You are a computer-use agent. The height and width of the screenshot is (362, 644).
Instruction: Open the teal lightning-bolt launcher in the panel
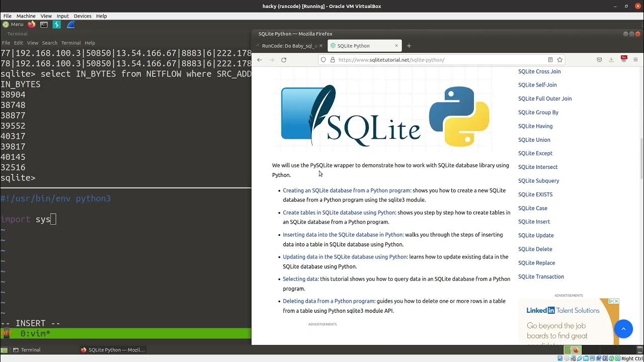(x=57, y=24)
